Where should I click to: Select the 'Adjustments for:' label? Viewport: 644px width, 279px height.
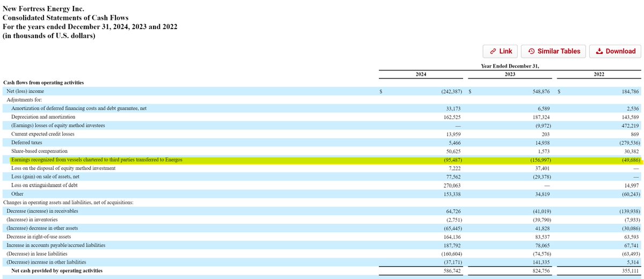click(x=24, y=100)
